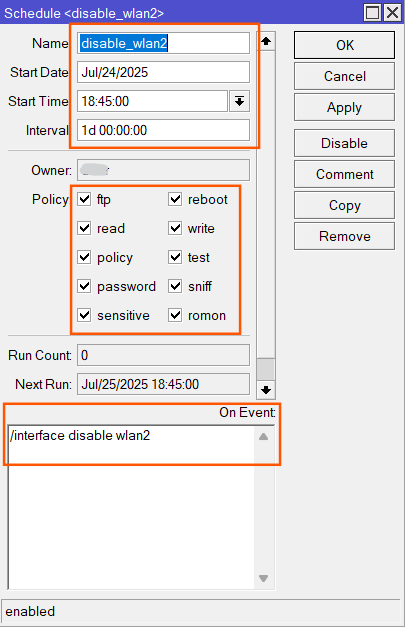Remove the disable_wlan2 schedule
The width and height of the screenshot is (405, 627).
(344, 236)
